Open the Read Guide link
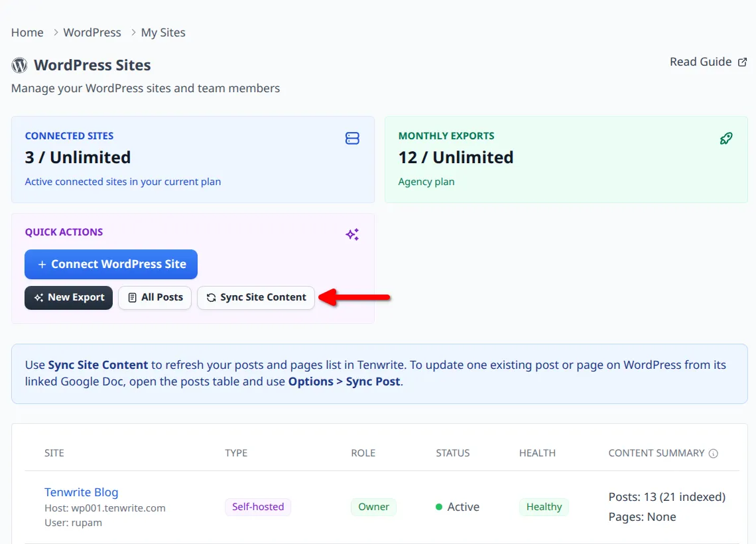 (x=708, y=62)
